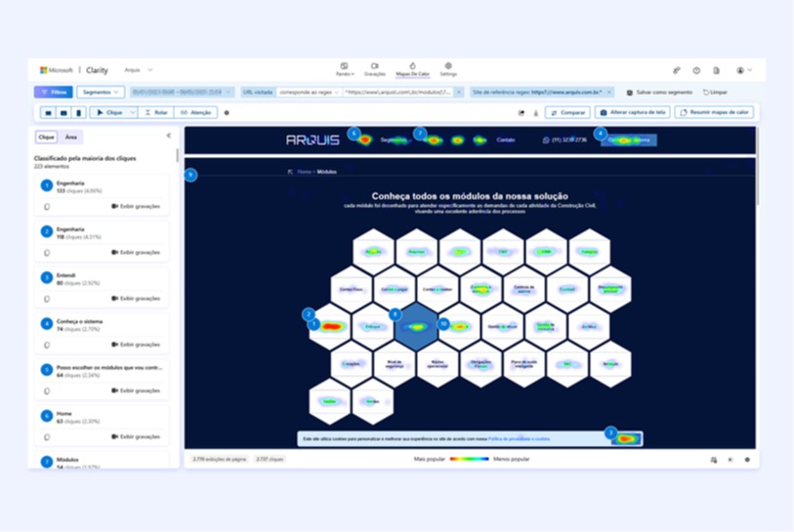Viewport: 794px width, 532px height.
Task: Click heatmap marker 8 on blue hexagon
Action: (395, 314)
